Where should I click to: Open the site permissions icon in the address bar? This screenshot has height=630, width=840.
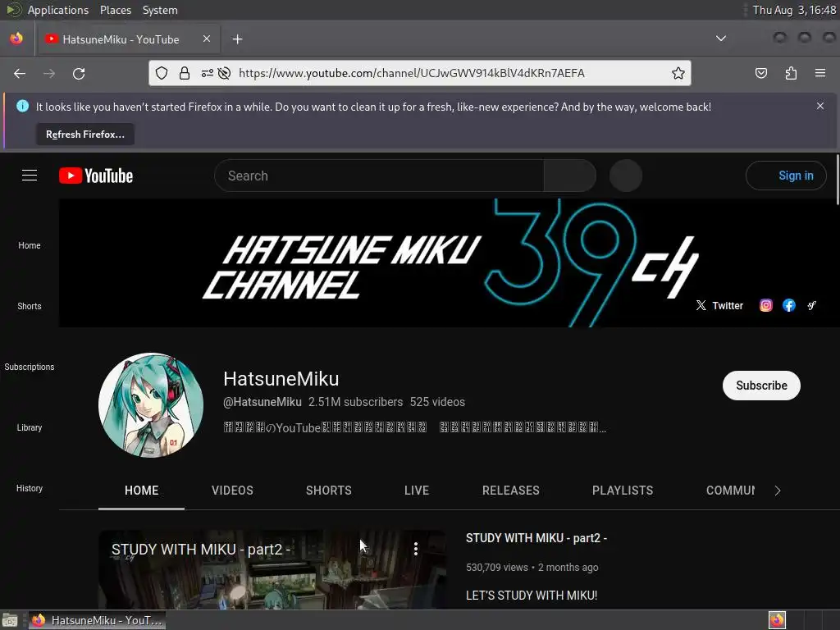click(x=207, y=73)
